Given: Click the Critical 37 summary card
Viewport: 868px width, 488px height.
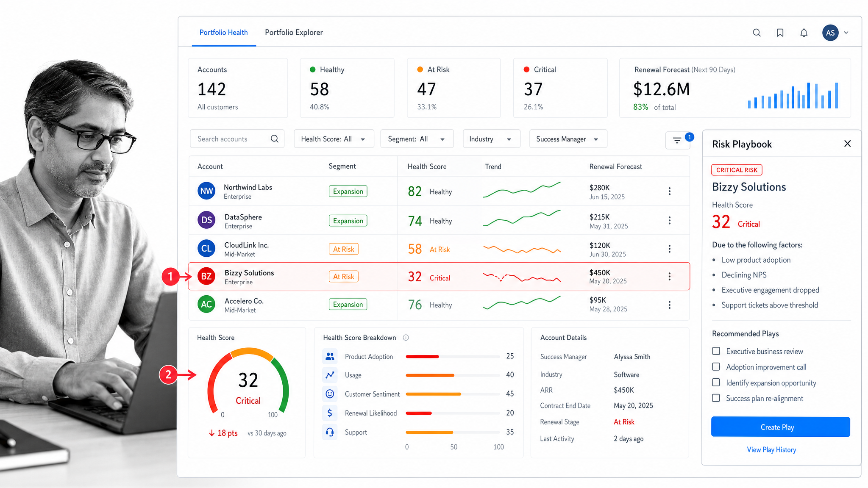Looking at the screenshot, I should point(560,88).
